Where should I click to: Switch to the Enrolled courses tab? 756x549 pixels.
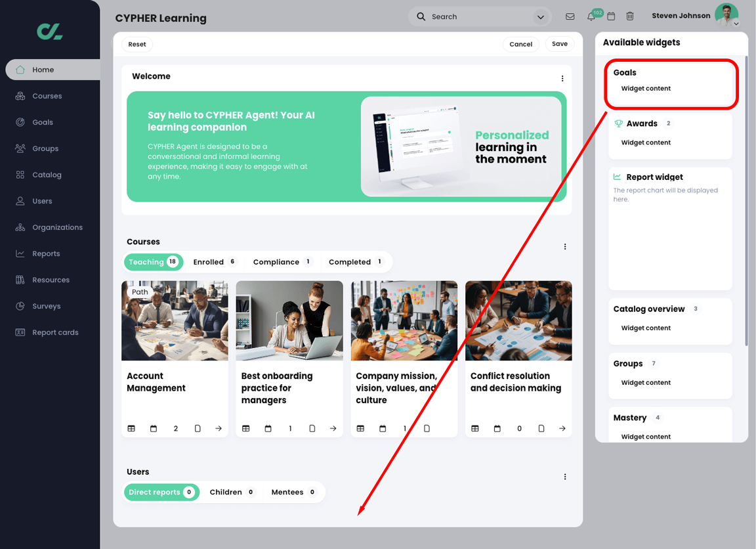coord(209,261)
